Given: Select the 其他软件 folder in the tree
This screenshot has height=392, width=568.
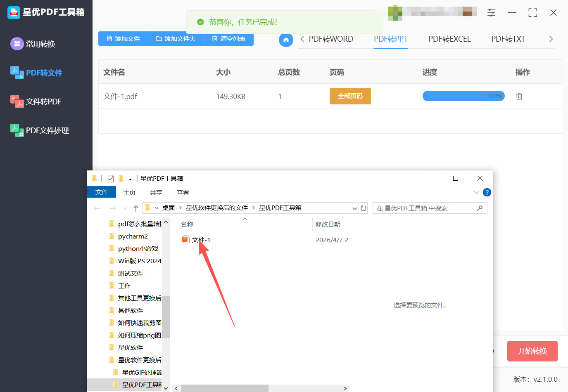Looking at the screenshot, I should (x=131, y=310).
